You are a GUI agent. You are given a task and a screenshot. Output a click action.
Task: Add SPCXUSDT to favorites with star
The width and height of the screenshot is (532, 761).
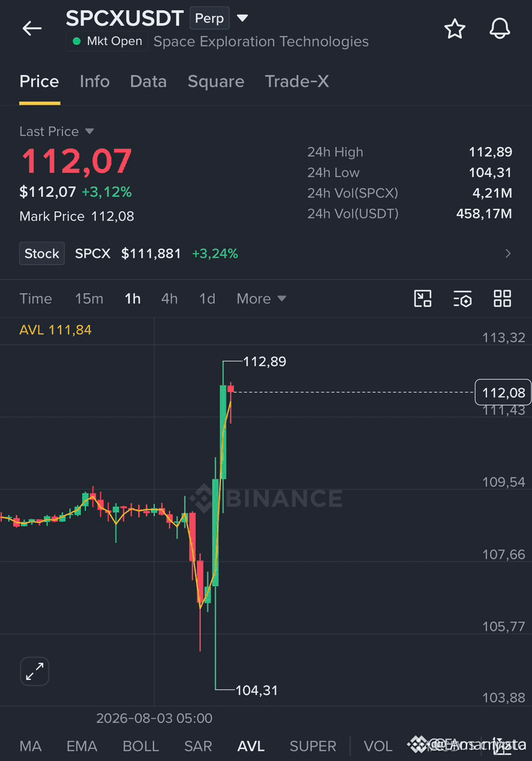pyautogui.click(x=455, y=29)
